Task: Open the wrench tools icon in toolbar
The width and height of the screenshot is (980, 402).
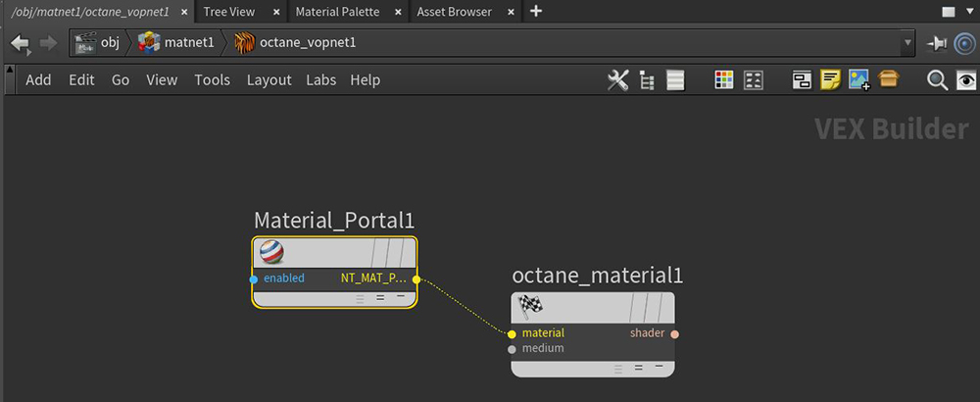Action: 617,80
